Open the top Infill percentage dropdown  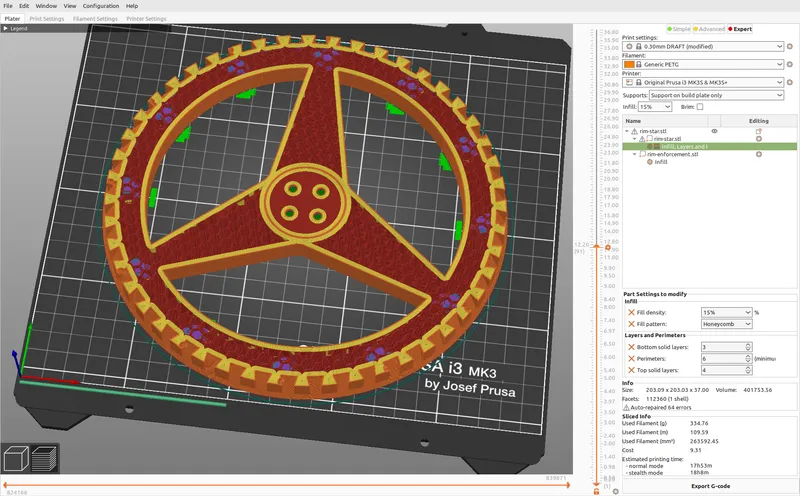click(x=655, y=107)
